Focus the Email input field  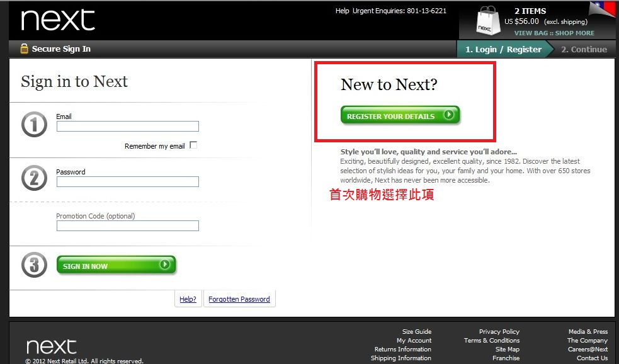click(x=127, y=127)
